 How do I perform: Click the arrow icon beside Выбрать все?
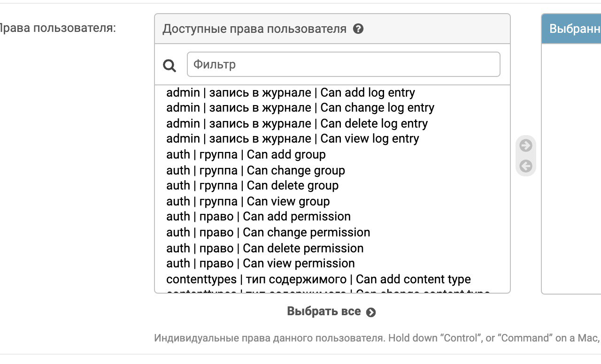(371, 312)
